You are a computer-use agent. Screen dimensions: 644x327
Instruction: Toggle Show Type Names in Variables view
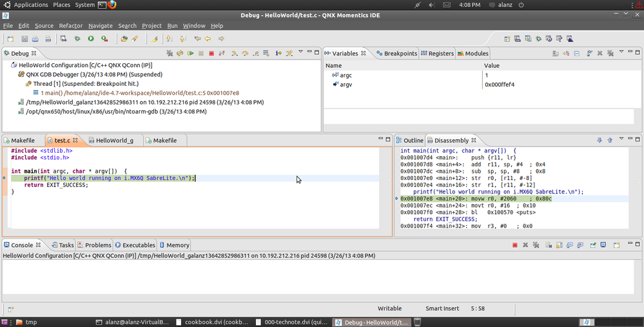pos(555,54)
